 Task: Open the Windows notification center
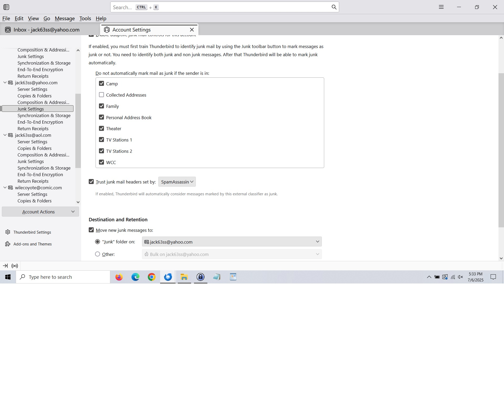point(493,277)
